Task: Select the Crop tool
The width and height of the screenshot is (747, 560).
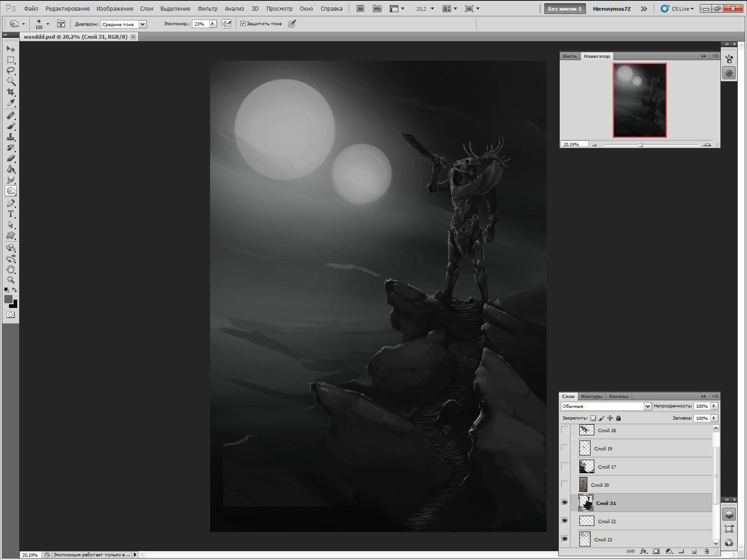Action: (x=11, y=92)
